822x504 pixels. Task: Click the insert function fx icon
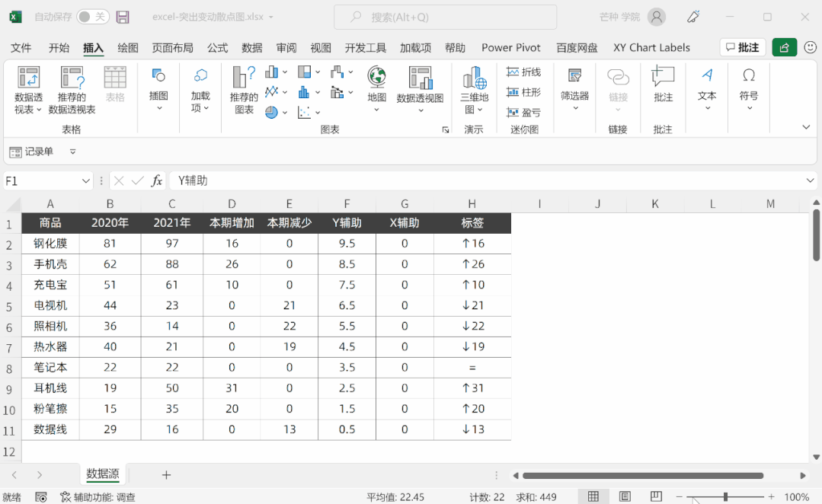pos(157,180)
